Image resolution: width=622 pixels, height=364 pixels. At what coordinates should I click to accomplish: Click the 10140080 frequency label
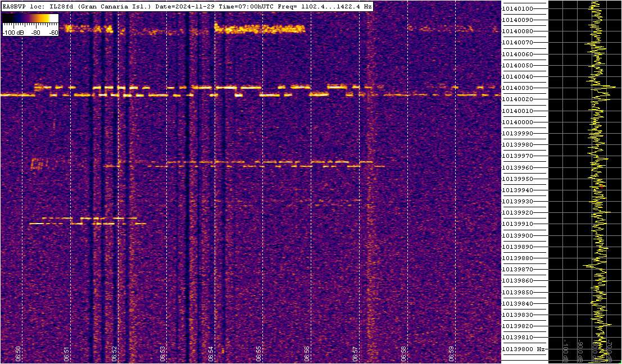click(518, 31)
